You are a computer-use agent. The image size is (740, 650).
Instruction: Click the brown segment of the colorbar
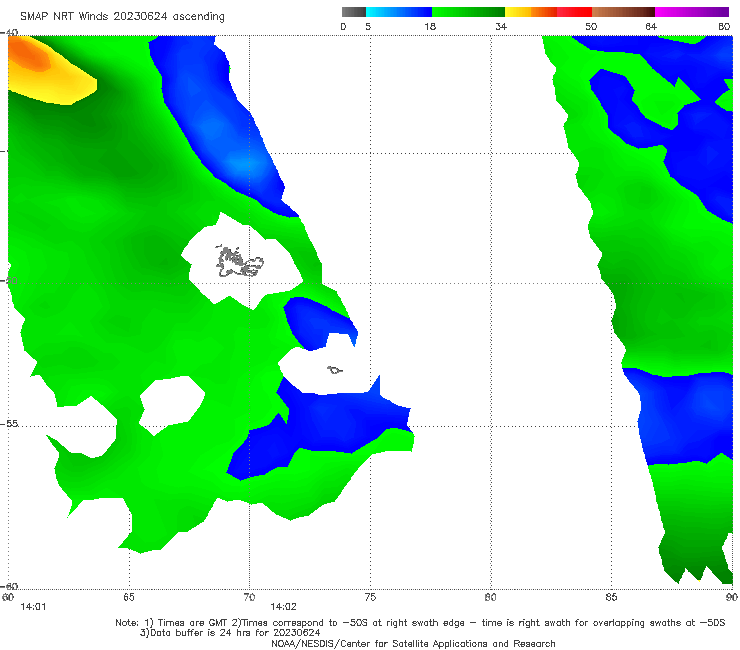click(x=623, y=12)
